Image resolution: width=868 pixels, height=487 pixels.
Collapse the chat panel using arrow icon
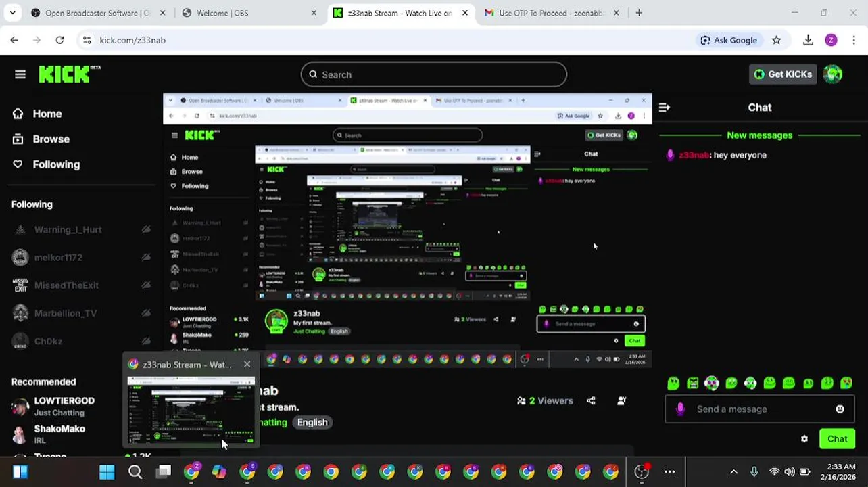pos(665,108)
